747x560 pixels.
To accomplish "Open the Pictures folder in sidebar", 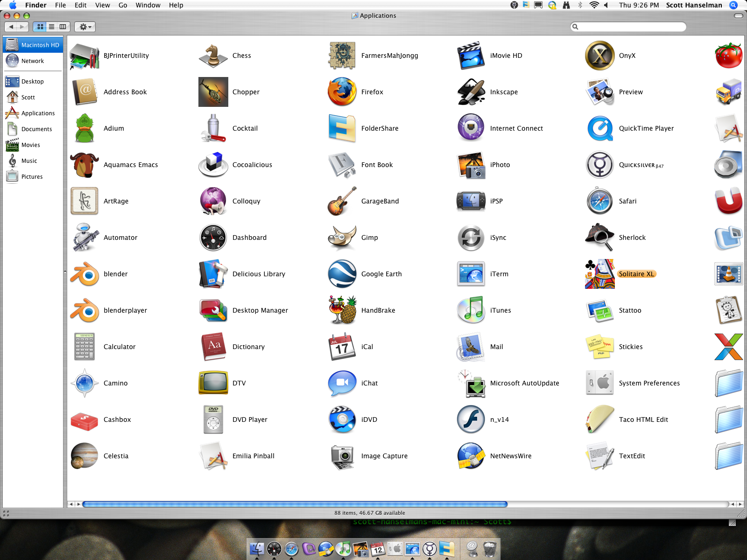I will (33, 176).
